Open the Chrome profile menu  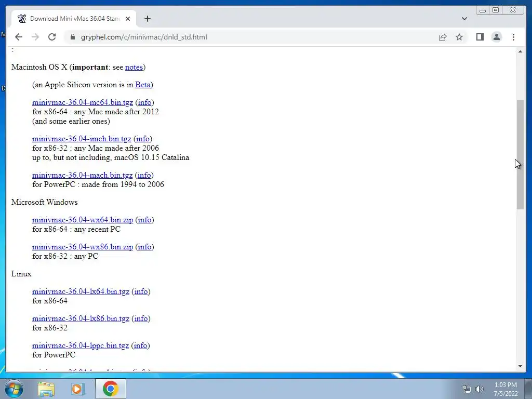pyautogui.click(x=497, y=37)
